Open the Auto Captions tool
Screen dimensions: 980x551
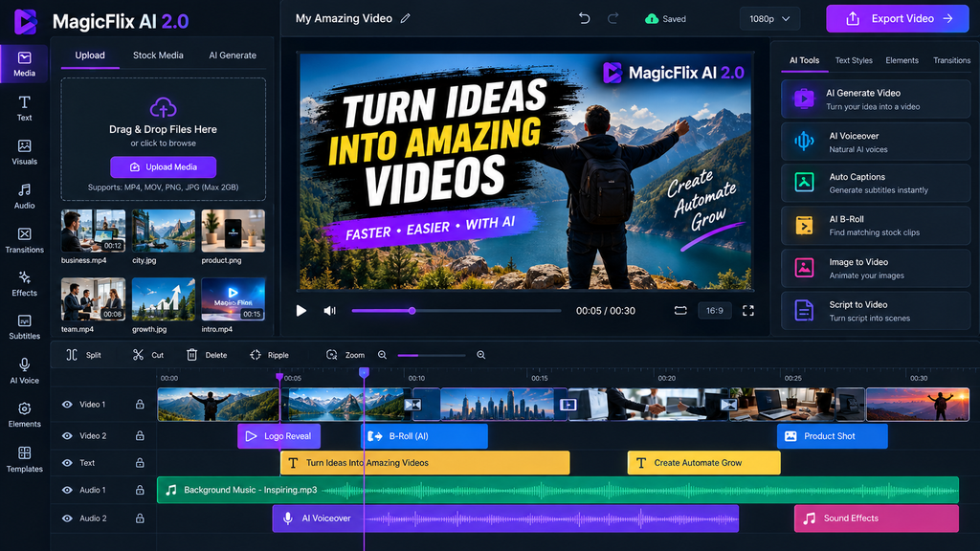[x=876, y=183]
